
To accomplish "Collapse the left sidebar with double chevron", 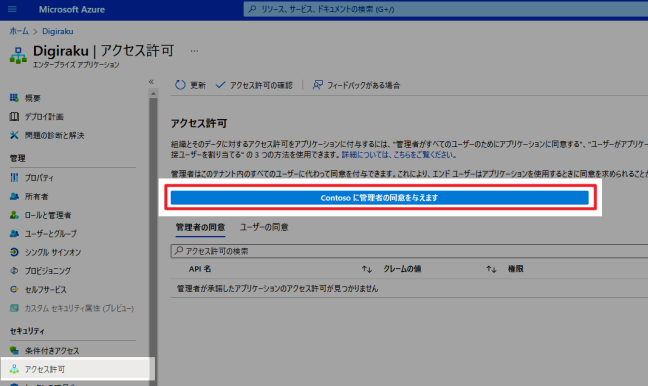I will coord(151,82).
